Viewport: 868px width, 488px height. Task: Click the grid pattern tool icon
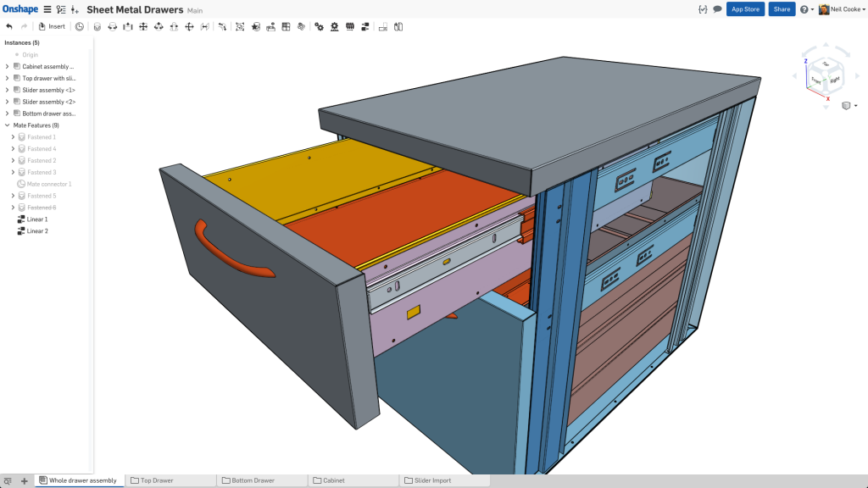(287, 26)
